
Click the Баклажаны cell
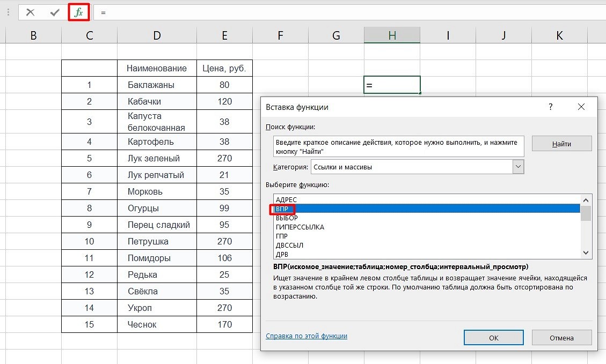coord(157,85)
